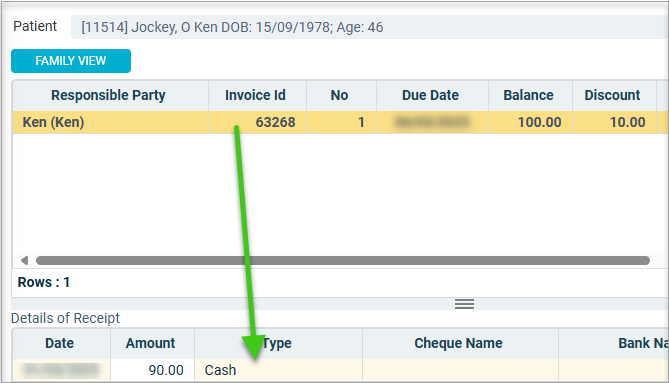Click the Discount column header

pyautogui.click(x=614, y=95)
